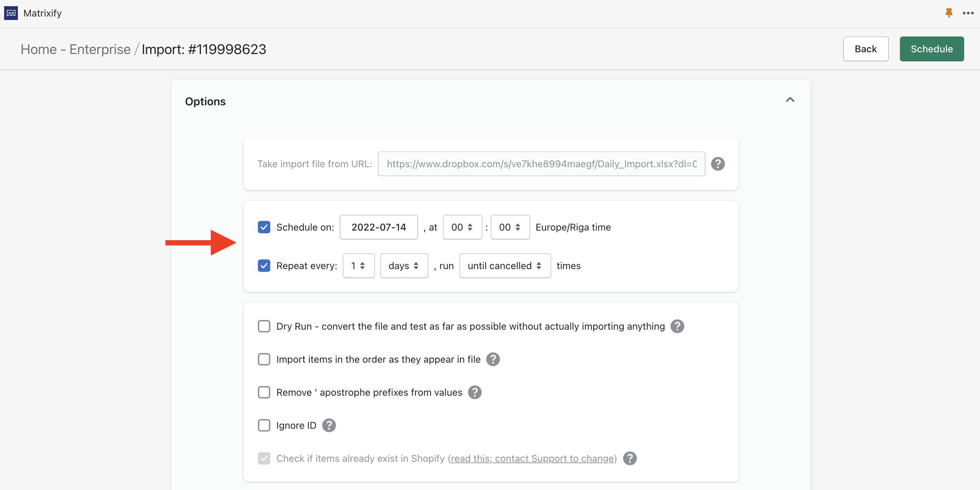The height and width of the screenshot is (490, 980).
Task: Uncheck the Schedule on checkbox
Action: point(264,227)
